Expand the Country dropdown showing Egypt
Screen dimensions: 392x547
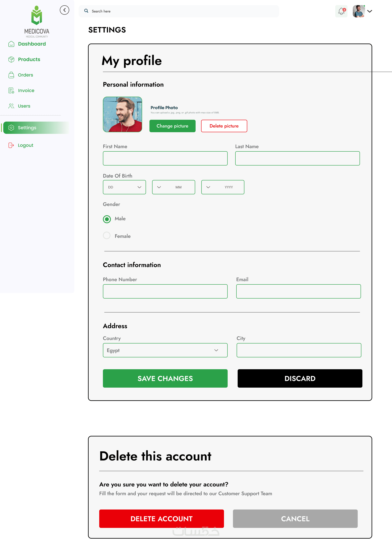click(x=165, y=350)
